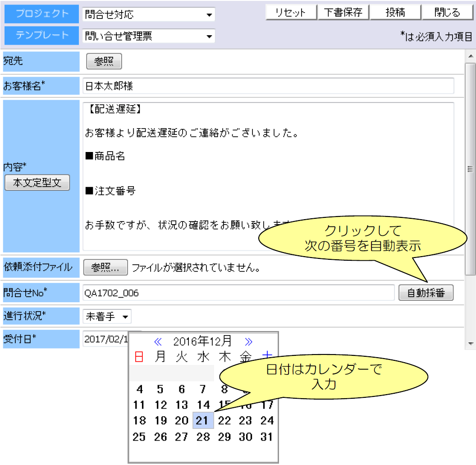Select day 12 in the calendar
476x465 pixels.
coord(160,405)
